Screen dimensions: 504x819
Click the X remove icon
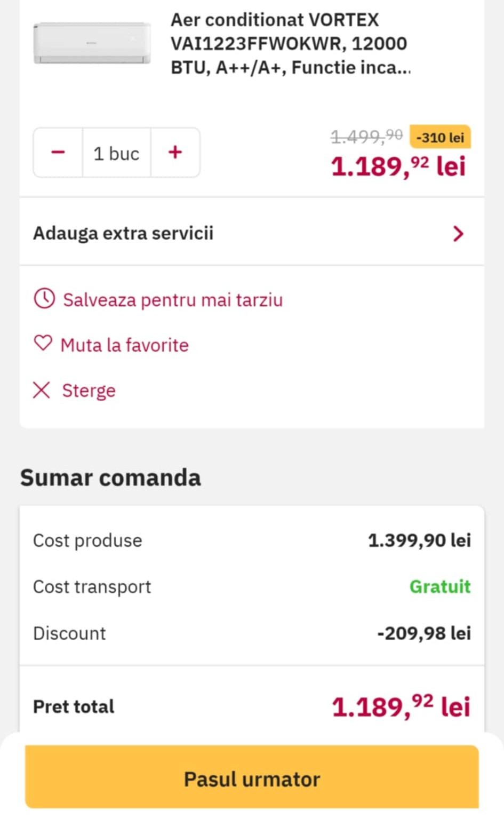point(42,390)
